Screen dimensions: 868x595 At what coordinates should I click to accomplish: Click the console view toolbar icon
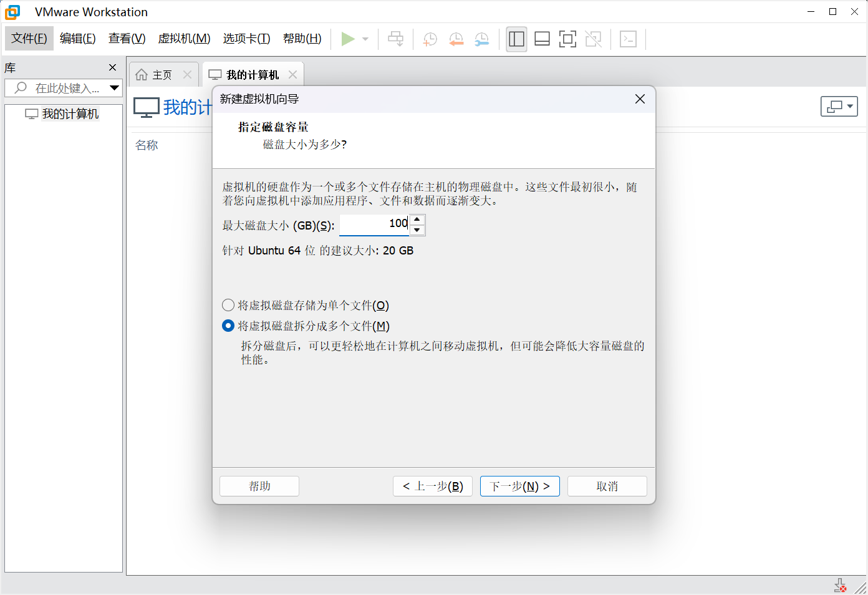(x=628, y=39)
